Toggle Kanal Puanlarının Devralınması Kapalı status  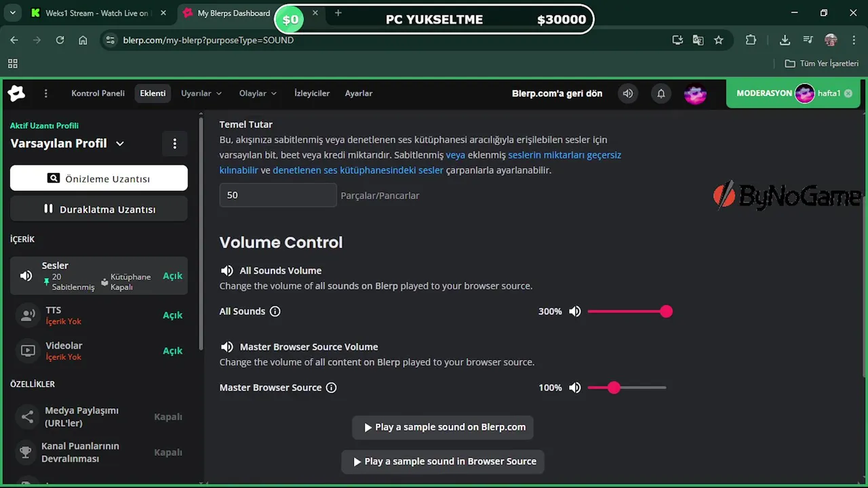pos(168,452)
